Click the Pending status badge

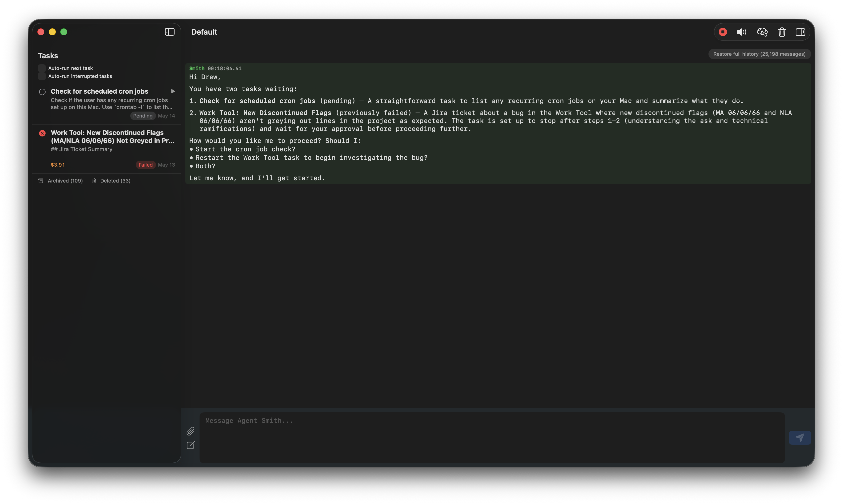coord(143,116)
